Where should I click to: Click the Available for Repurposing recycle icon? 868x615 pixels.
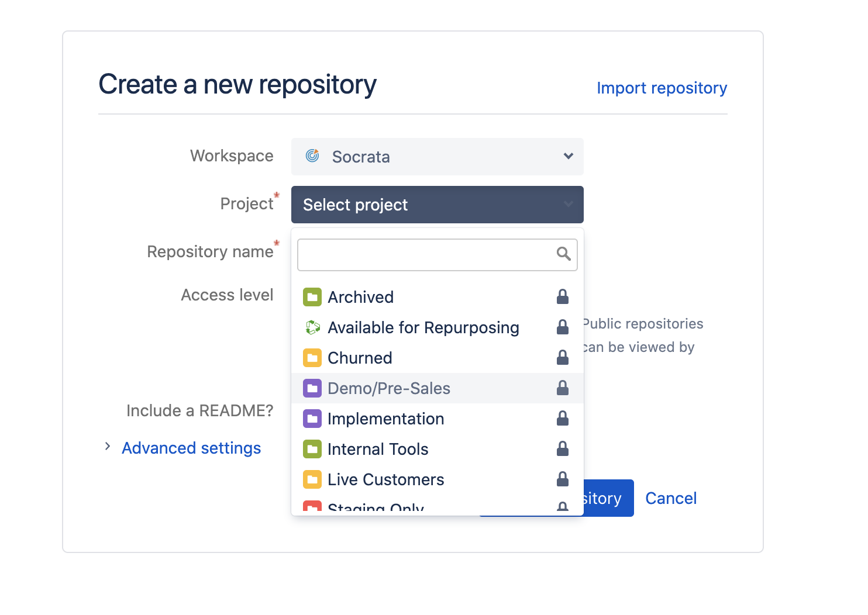tap(312, 327)
